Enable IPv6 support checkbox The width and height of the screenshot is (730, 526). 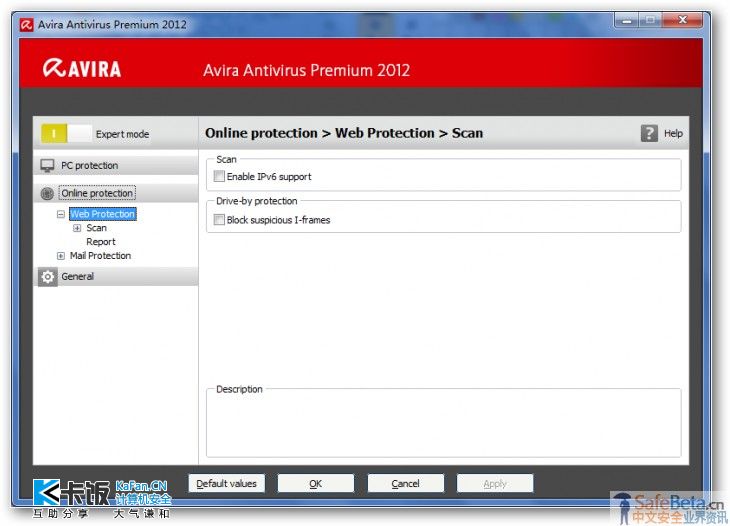coord(219,176)
